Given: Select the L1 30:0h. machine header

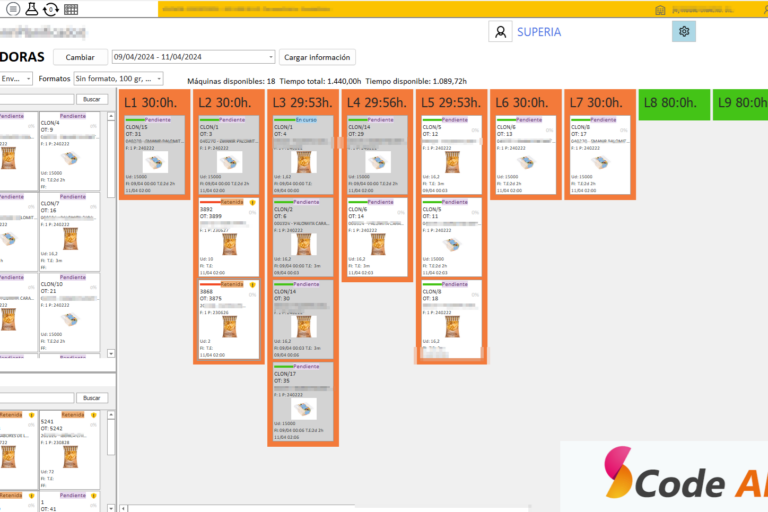Looking at the screenshot, I should pos(154,102).
